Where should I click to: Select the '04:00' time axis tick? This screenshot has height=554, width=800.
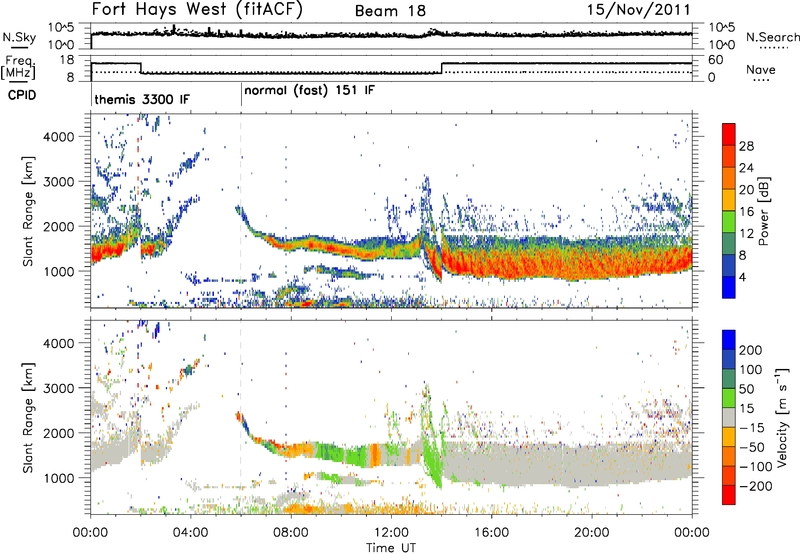(191, 533)
